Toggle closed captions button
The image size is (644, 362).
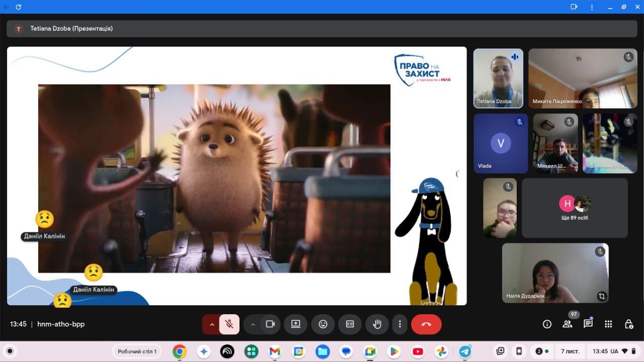[x=350, y=324]
